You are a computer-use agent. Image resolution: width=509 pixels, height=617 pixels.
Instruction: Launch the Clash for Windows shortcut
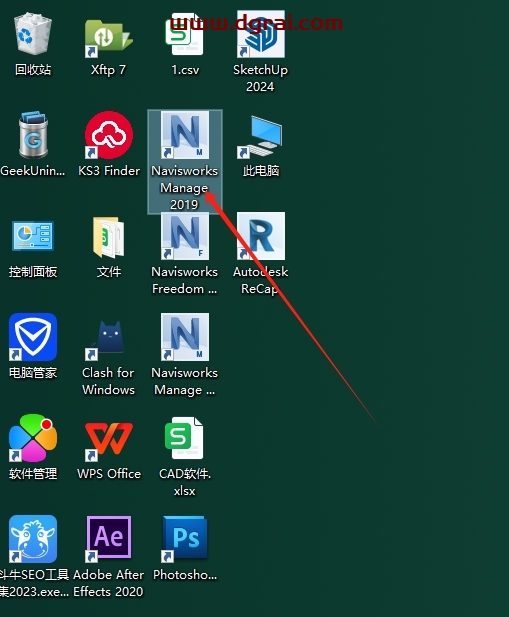click(x=107, y=338)
